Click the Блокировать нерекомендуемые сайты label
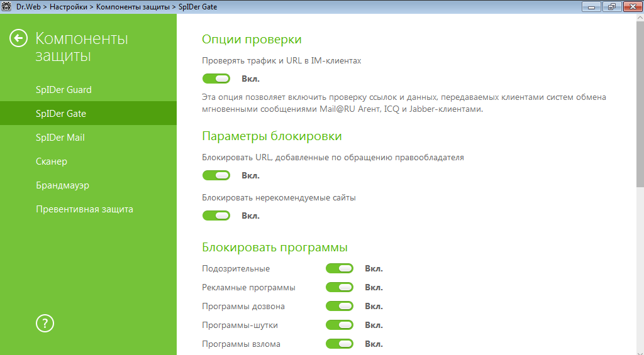Image resolution: width=644 pixels, height=355 pixels. pyautogui.click(x=279, y=198)
